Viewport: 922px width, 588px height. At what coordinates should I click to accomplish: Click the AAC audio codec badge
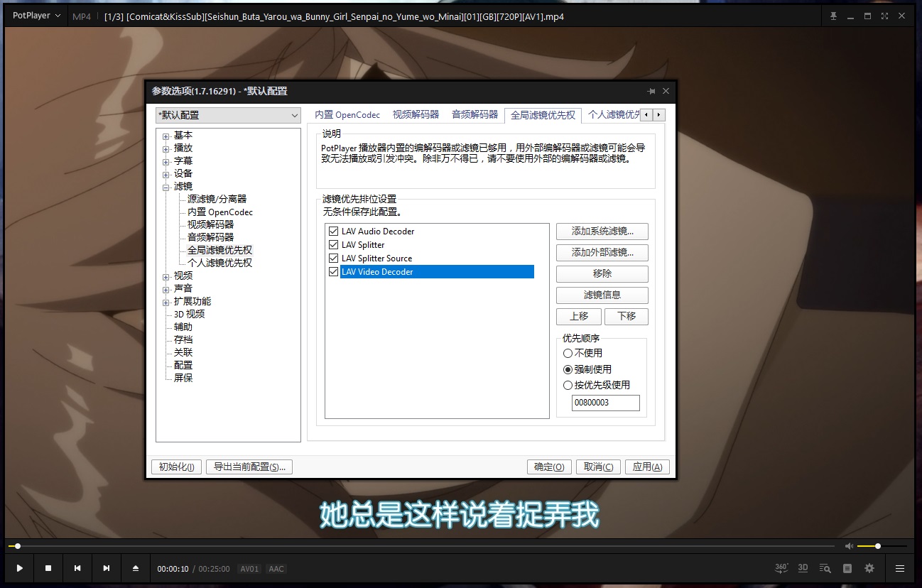click(276, 569)
